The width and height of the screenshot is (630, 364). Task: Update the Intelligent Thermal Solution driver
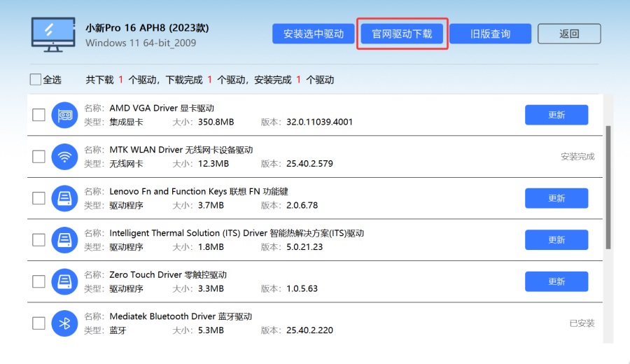pos(556,240)
